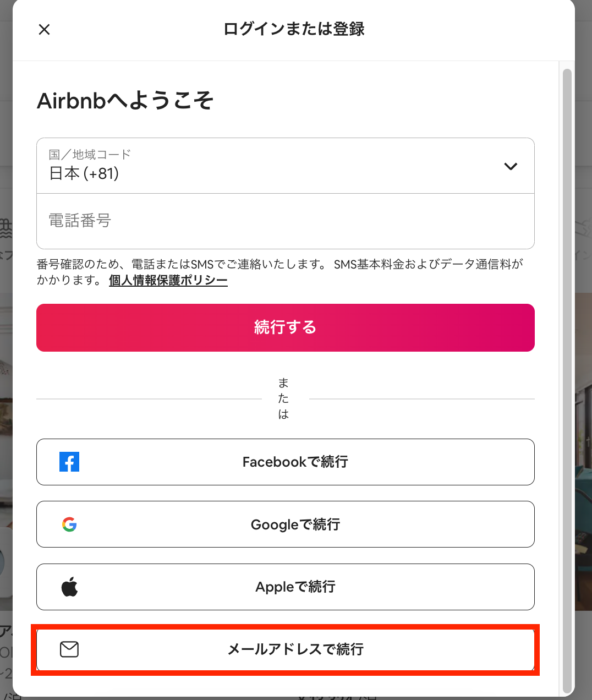Focus the 電話番号 phone number field
The height and width of the screenshot is (700, 592).
(285, 221)
